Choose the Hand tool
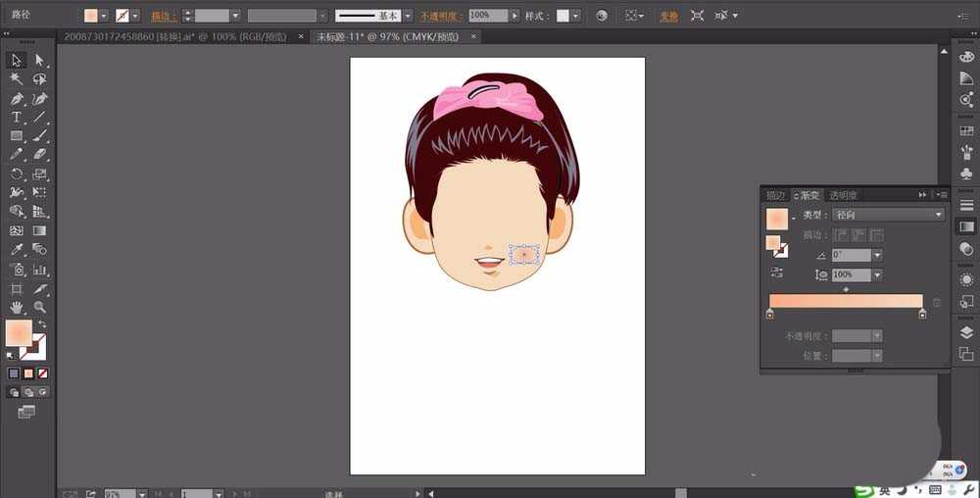 tap(17, 307)
